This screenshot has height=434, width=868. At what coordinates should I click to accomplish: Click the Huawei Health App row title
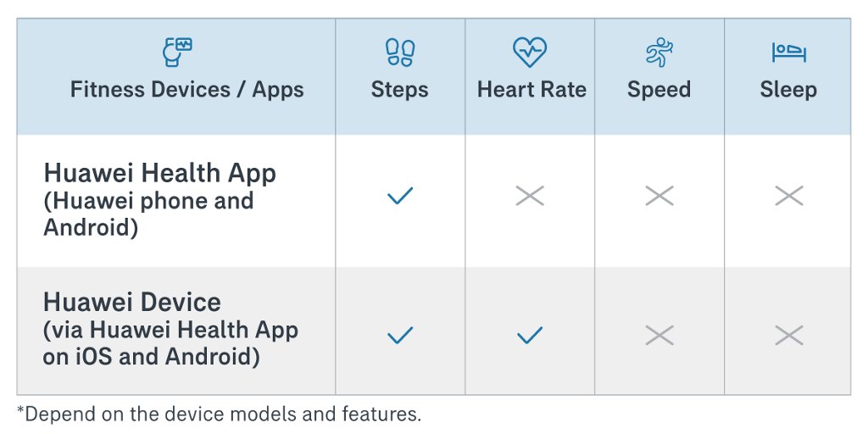pos(159,174)
